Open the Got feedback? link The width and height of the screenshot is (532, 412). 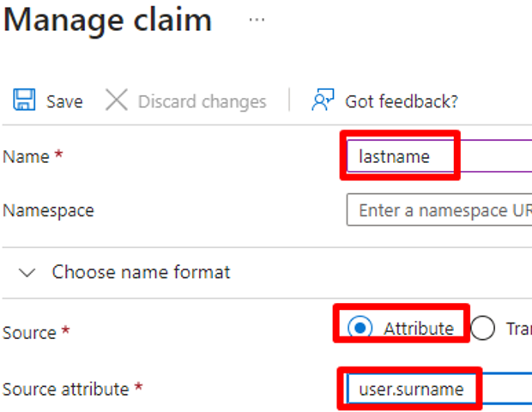tap(401, 101)
